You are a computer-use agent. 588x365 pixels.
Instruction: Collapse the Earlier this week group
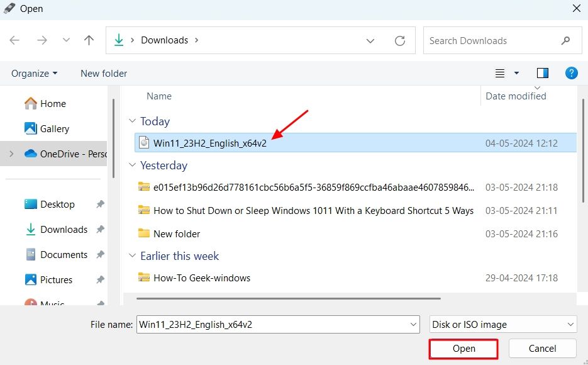[132, 255]
